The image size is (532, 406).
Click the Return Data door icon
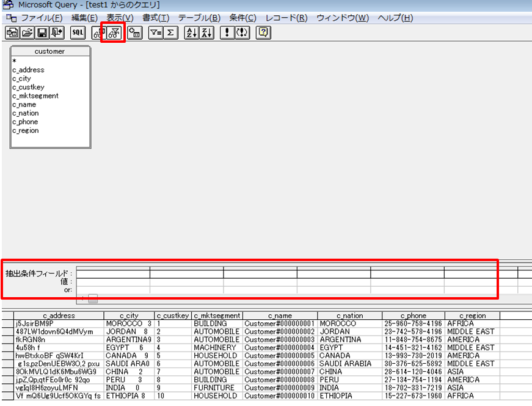point(57,32)
